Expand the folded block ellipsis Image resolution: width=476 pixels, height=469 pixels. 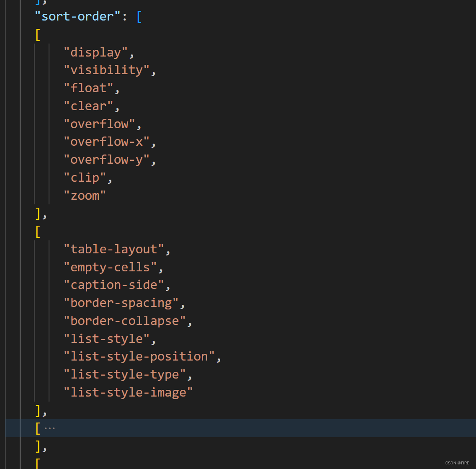point(49,428)
